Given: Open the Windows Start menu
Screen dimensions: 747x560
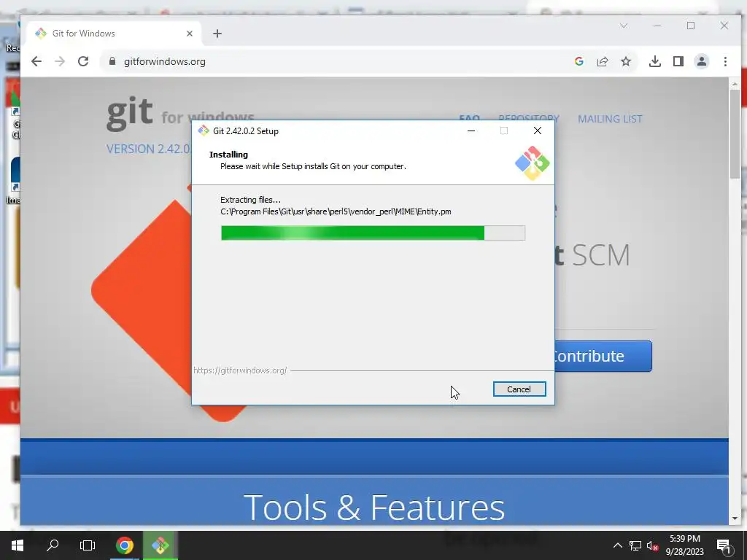Looking at the screenshot, I should 18,545.
